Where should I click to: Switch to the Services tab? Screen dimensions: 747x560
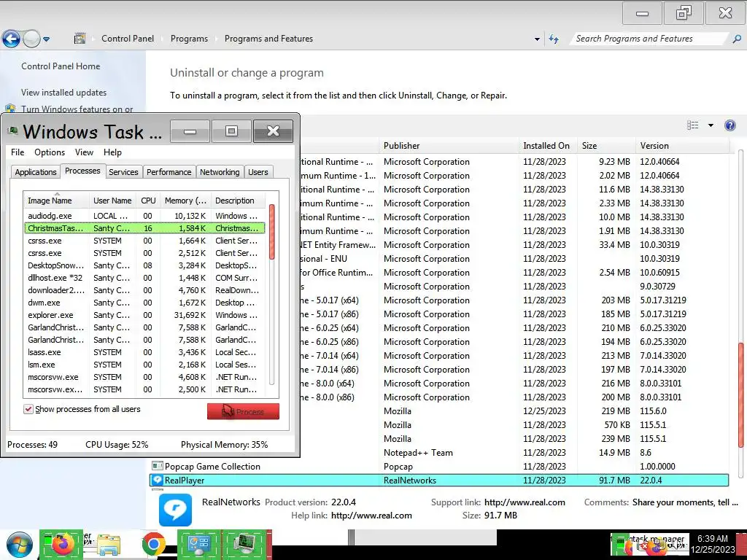(123, 172)
